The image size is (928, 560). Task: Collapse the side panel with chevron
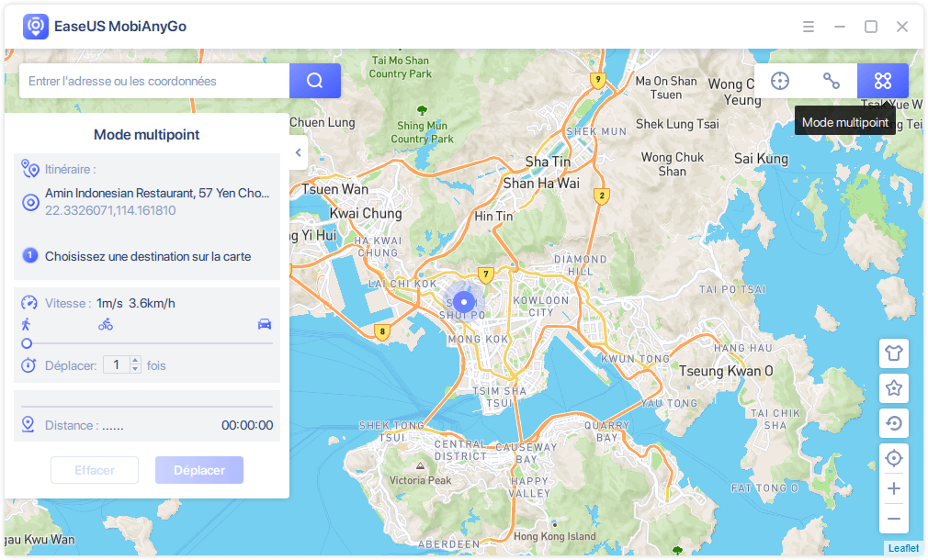click(x=299, y=153)
